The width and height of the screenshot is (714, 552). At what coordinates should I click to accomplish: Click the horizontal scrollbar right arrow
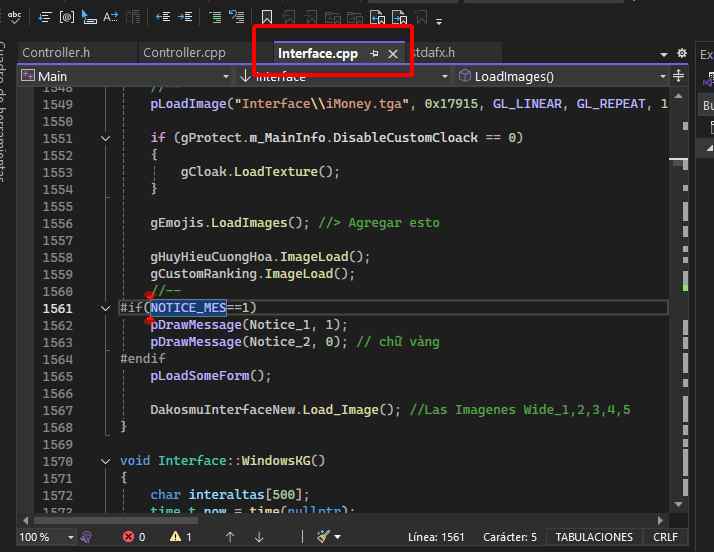pyautogui.click(x=660, y=520)
